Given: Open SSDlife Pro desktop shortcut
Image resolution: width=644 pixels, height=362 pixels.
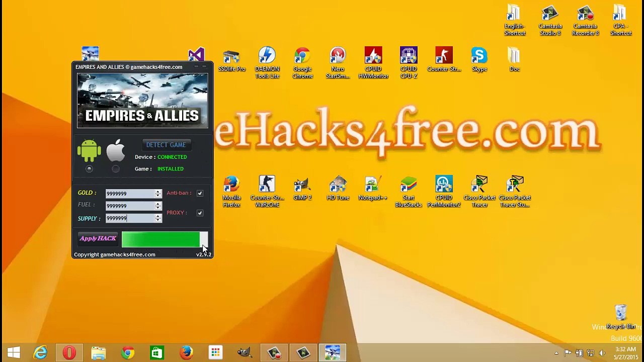Looking at the screenshot, I should [x=231, y=60].
